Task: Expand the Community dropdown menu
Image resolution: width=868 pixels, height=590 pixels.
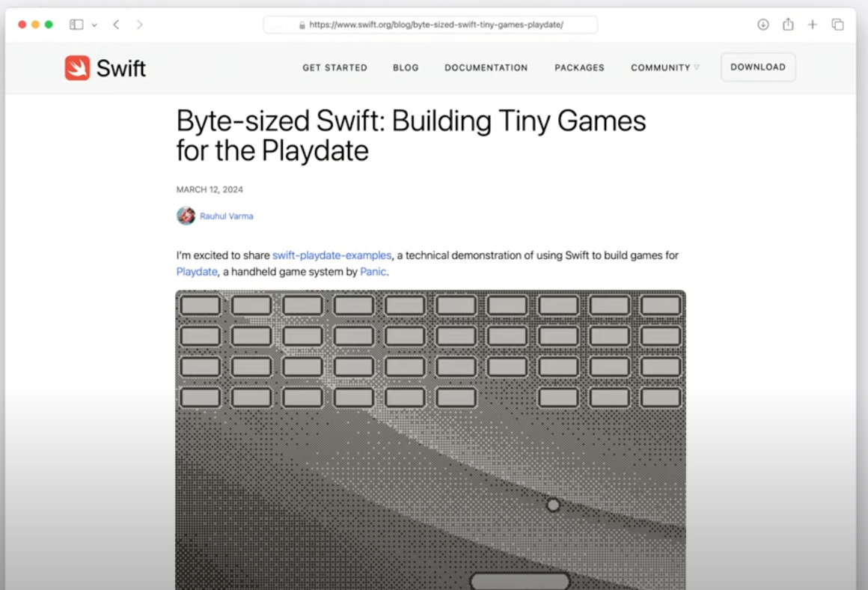Action: click(664, 67)
